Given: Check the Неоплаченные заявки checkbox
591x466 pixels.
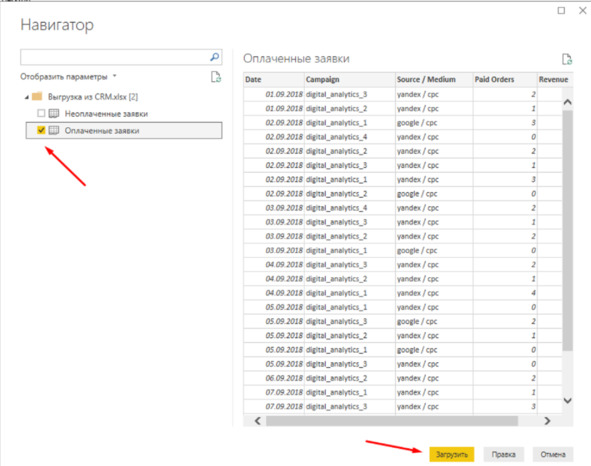Looking at the screenshot, I should click(x=41, y=113).
